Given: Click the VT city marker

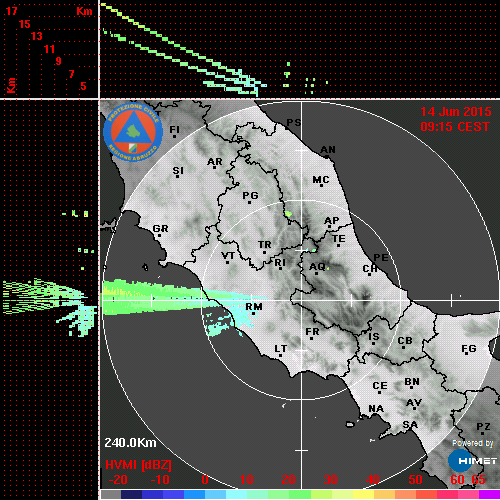Looking at the screenshot, I should pyautogui.click(x=228, y=256).
